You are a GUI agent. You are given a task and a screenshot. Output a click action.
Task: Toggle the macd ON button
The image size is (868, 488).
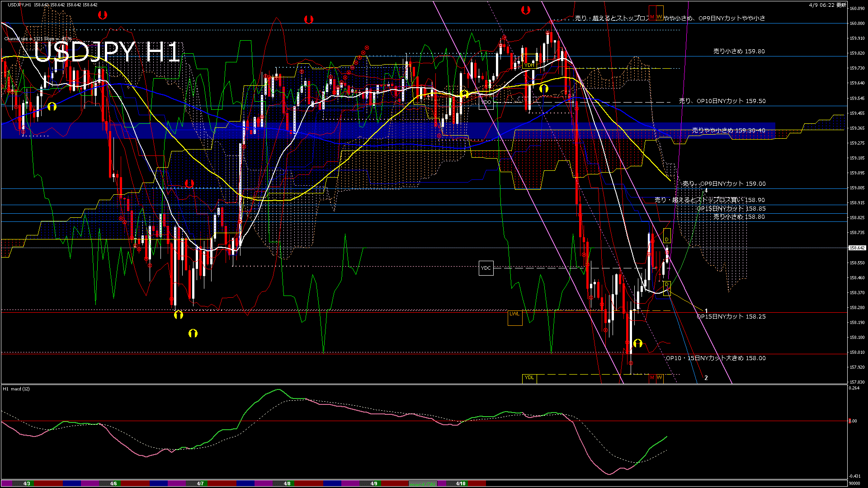pyautogui.click(x=423, y=483)
